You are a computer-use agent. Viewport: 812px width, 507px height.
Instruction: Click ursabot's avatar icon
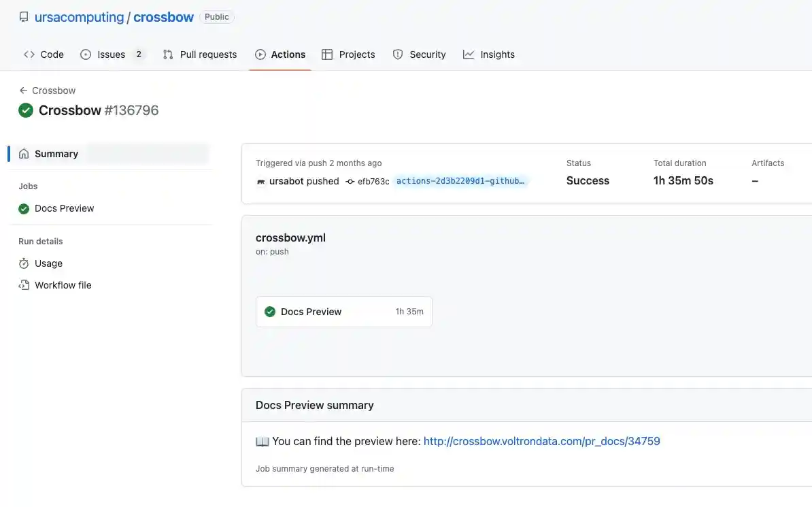(262, 181)
